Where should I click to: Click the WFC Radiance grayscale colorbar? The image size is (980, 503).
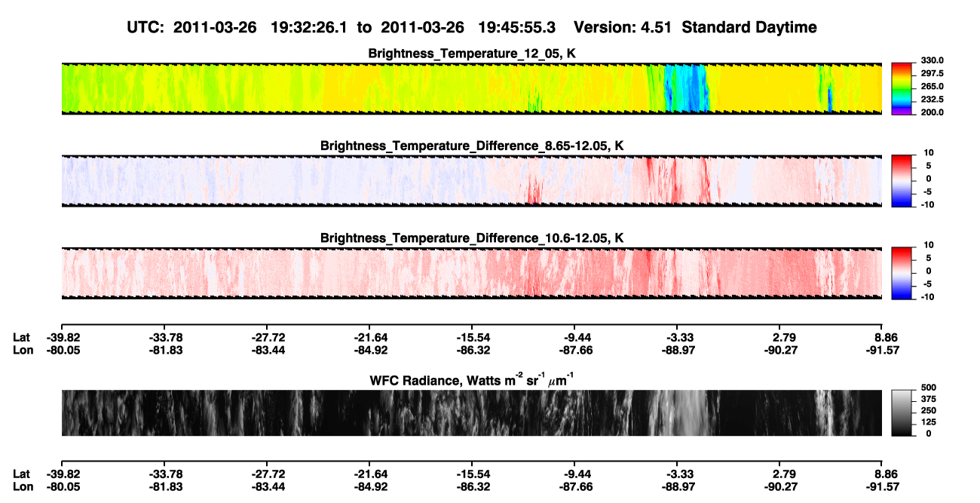click(x=902, y=413)
